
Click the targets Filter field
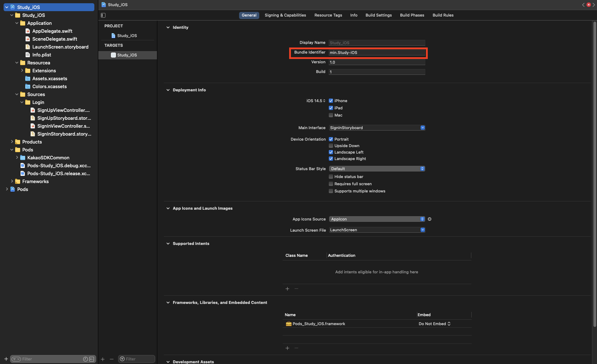point(137,359)
